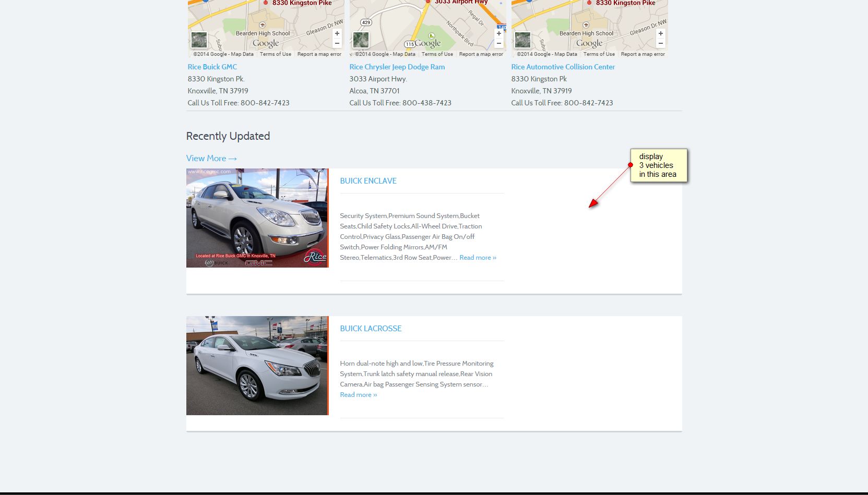This screenshot has height=495, width=868.
Task: Click the 'Alcoa, TN 37701' line
Action: tap(375, 91)
